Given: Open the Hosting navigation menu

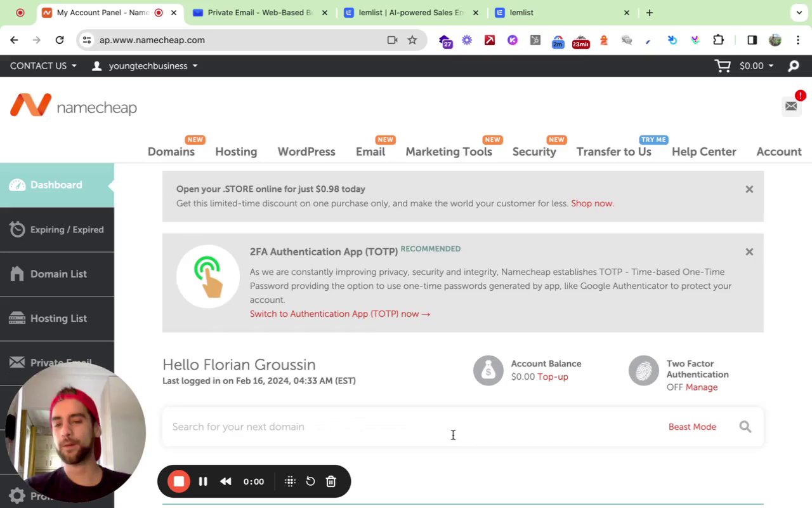Looking at the screenshot, I should (x=236, y=152).
